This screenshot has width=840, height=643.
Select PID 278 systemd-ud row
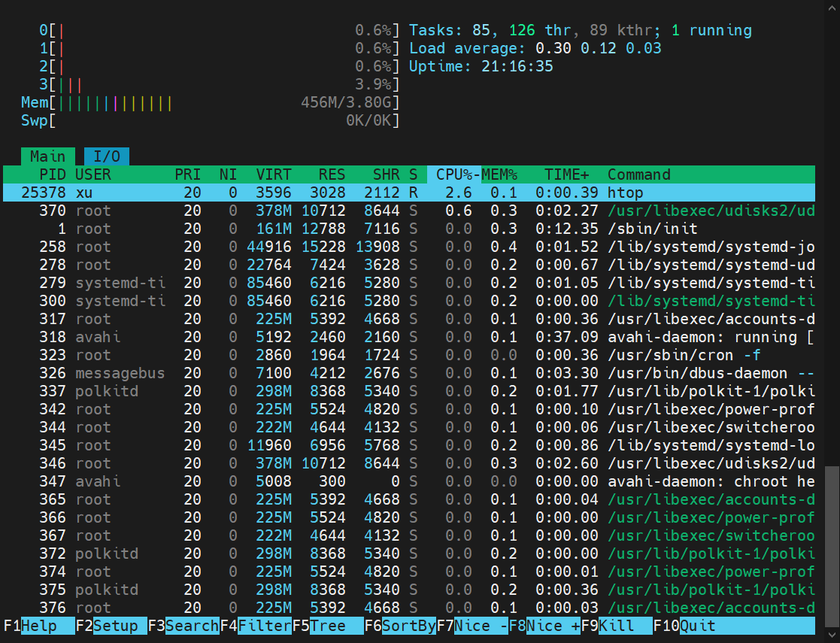[409, 265]
